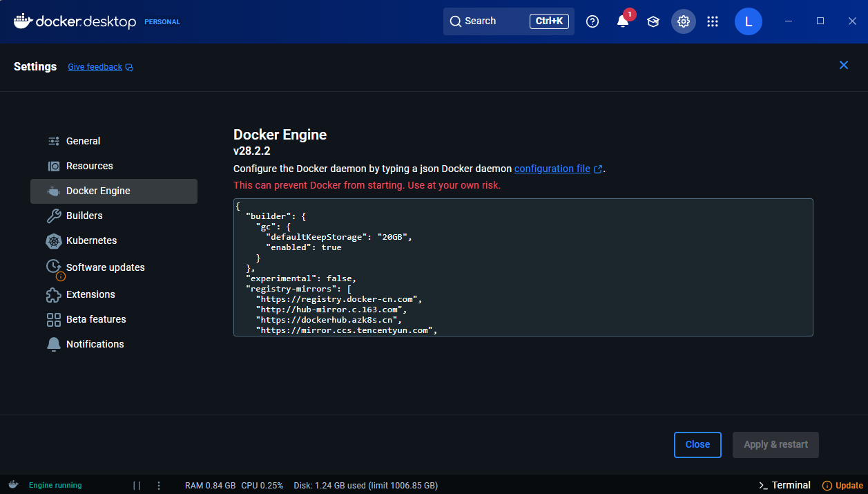Open the notifications bell in header
The width and height of the screenshot is (868, 494).
click(623, 21)
